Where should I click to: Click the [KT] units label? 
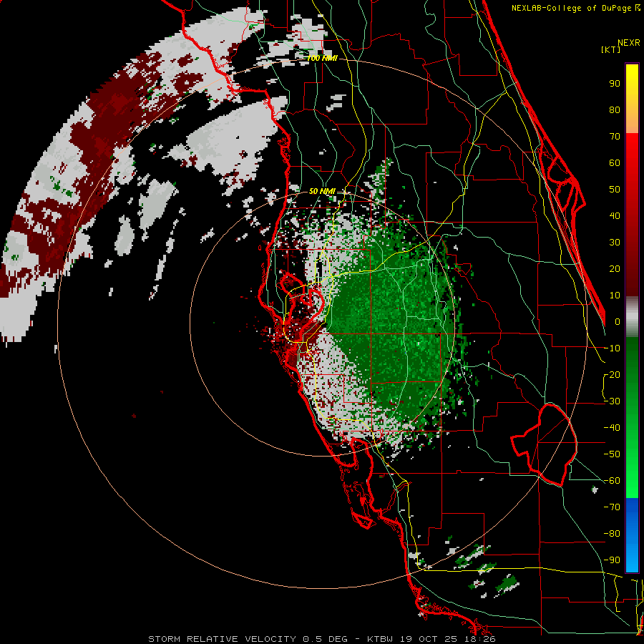(610, 49)
